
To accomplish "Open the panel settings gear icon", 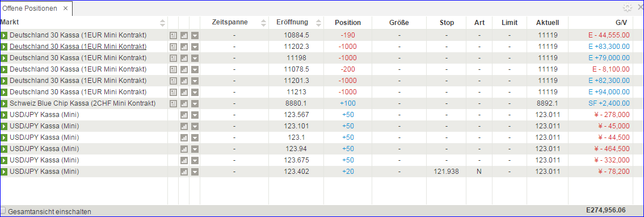I will click(627, 8).
